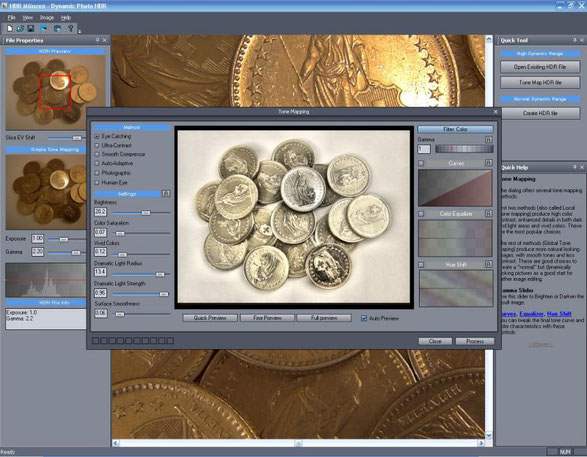Open the View menu

[27, 18]
